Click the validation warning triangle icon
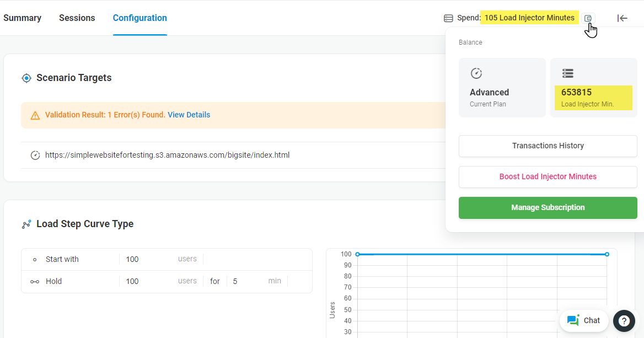 tap(35, 115)
